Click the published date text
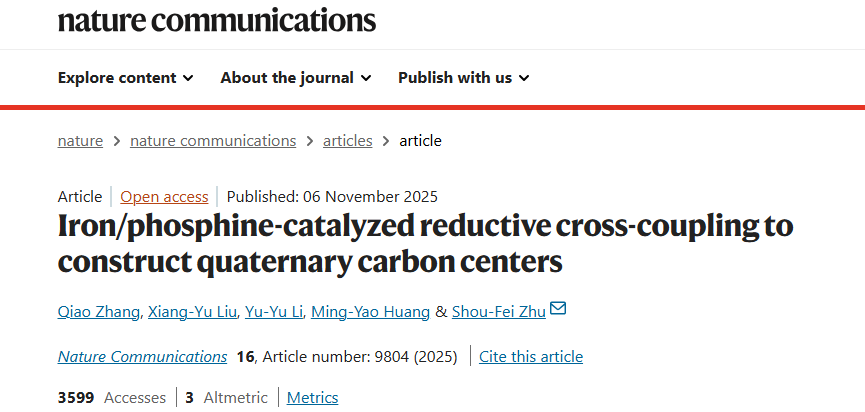 (x=332, y=196)
